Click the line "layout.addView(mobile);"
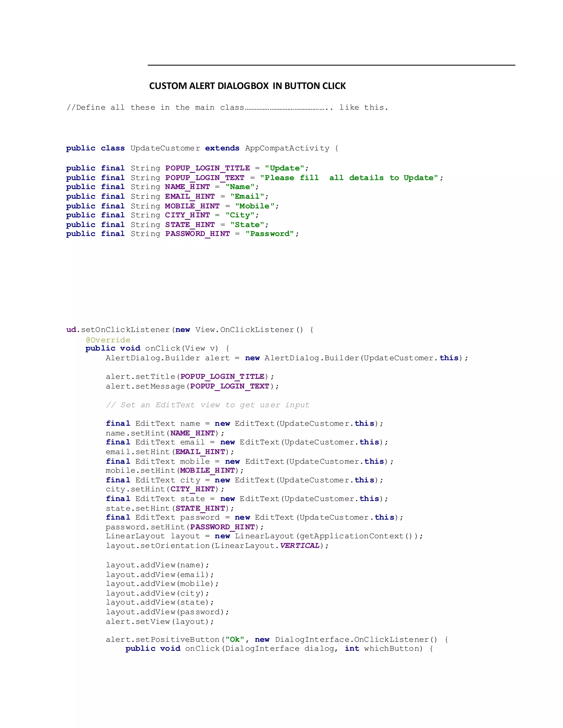The image size is (563, 728). (x=163, y=584)
